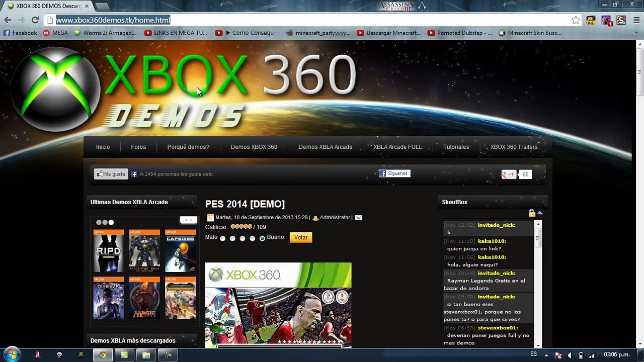644x362 pixels.
Task: Open the Porqué demos? page
Action: [x=188, y=147]
